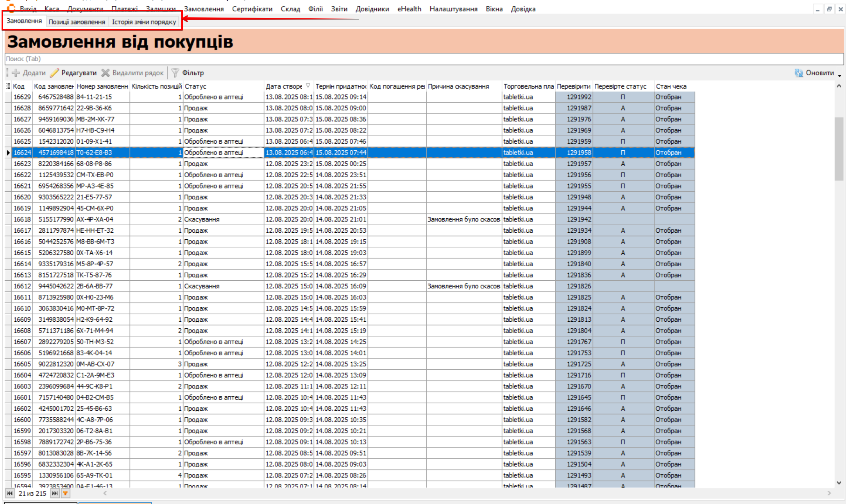
Task: Click the Оновити refresh icon
Action: click(x=799, y=73)
